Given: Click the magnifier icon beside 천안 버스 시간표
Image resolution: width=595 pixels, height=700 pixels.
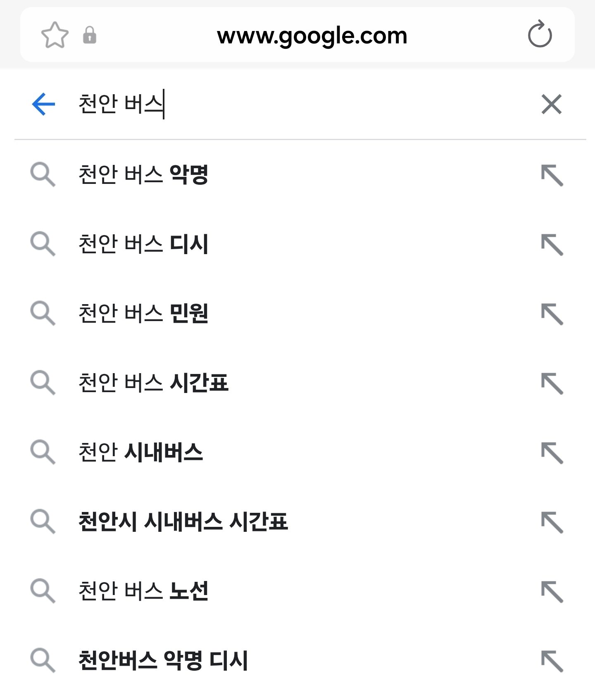Looking at the screenshot, I should [x=43, y=383].
